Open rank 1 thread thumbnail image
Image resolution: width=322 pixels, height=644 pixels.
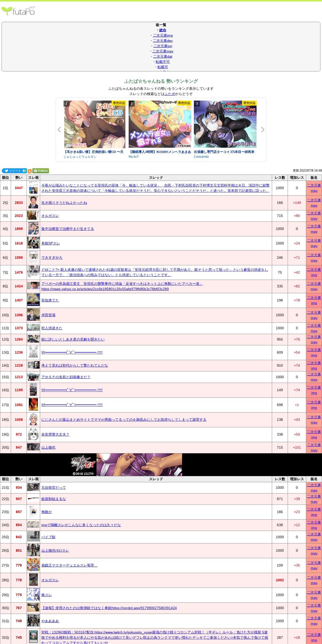(x=33, y=188)
